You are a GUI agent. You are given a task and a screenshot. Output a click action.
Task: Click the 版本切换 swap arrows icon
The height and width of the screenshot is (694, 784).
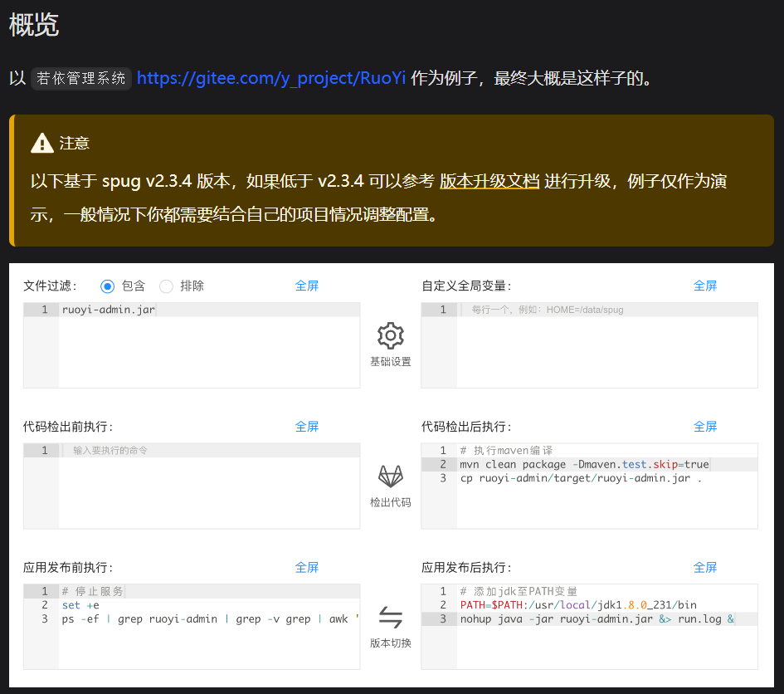point(390,618)
